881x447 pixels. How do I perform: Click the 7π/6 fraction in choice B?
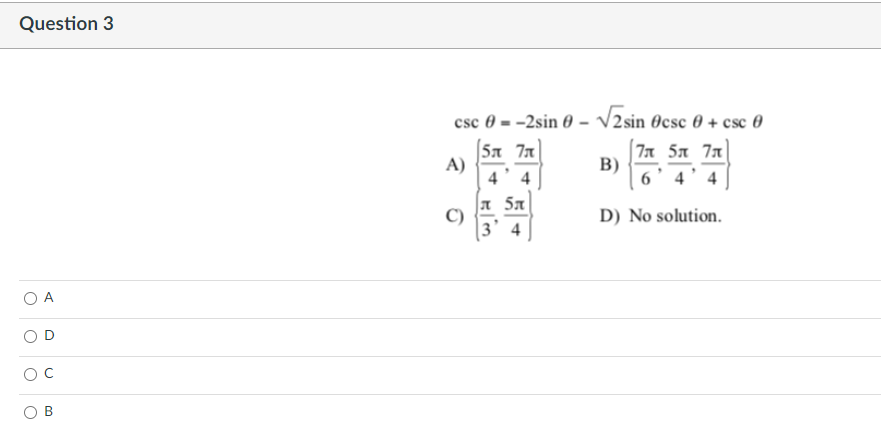pos(645,165)
